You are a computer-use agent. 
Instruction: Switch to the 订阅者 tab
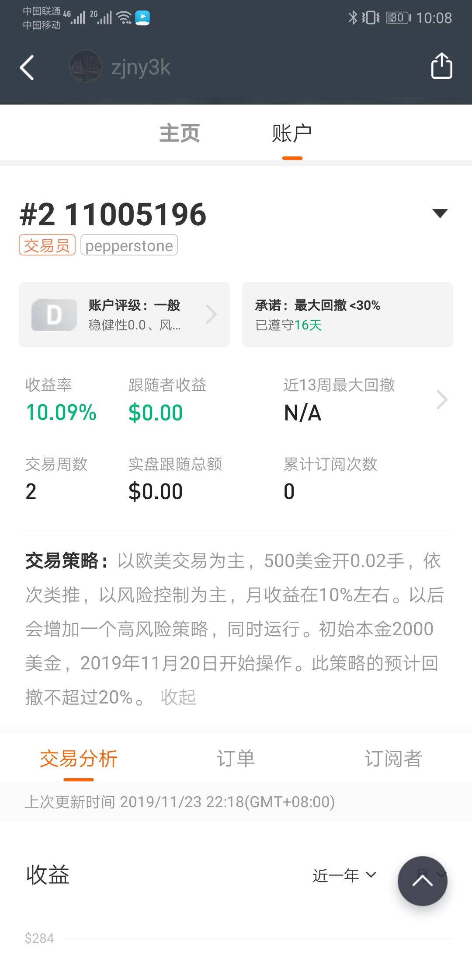(x=393, y=758)
